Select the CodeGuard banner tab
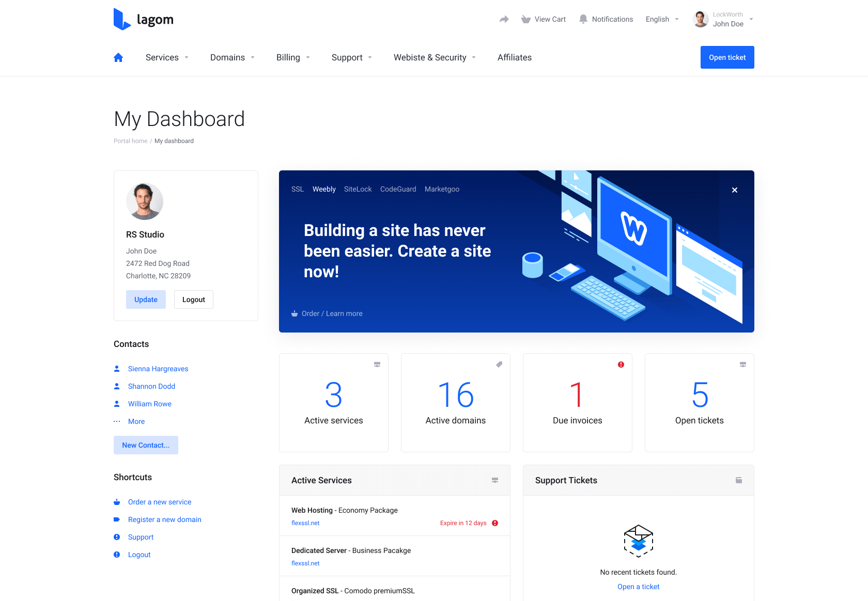 [398, 189]
